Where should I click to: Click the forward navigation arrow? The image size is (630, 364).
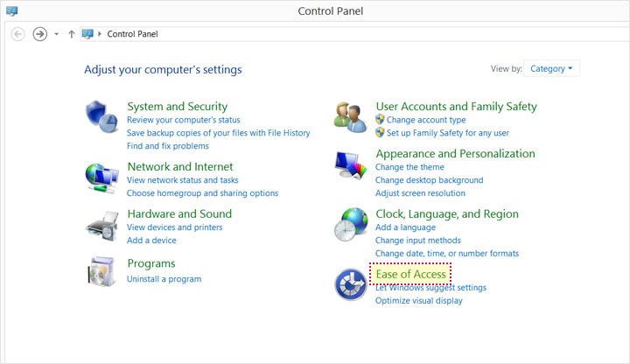39,34
